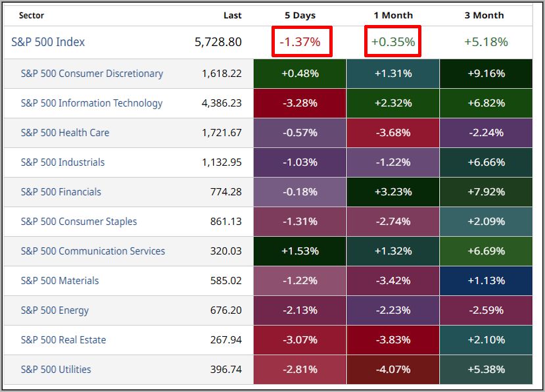Open the S&P 500 Index link
The height and width of the screenshot is (392, 545).
tap(48, 42)
